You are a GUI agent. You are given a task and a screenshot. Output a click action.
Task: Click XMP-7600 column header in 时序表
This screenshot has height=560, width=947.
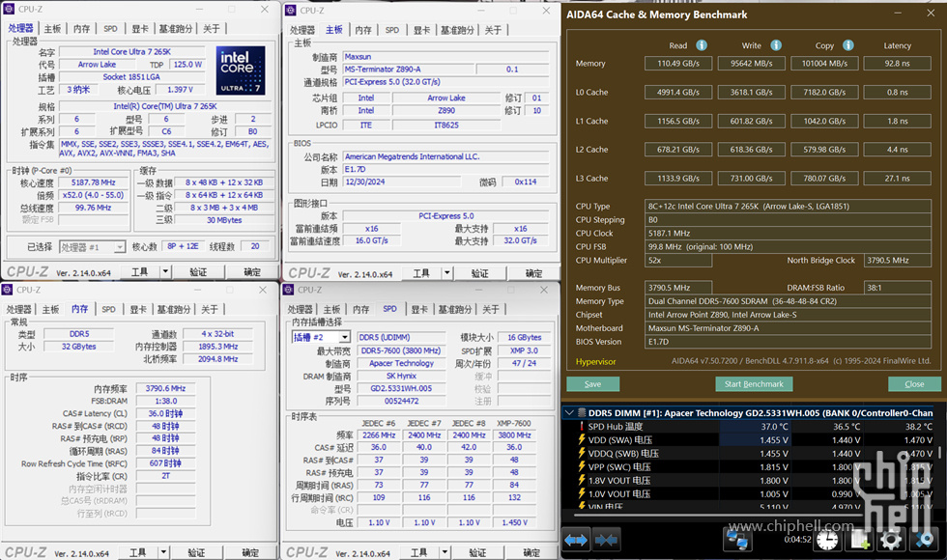tap(514, 423)
